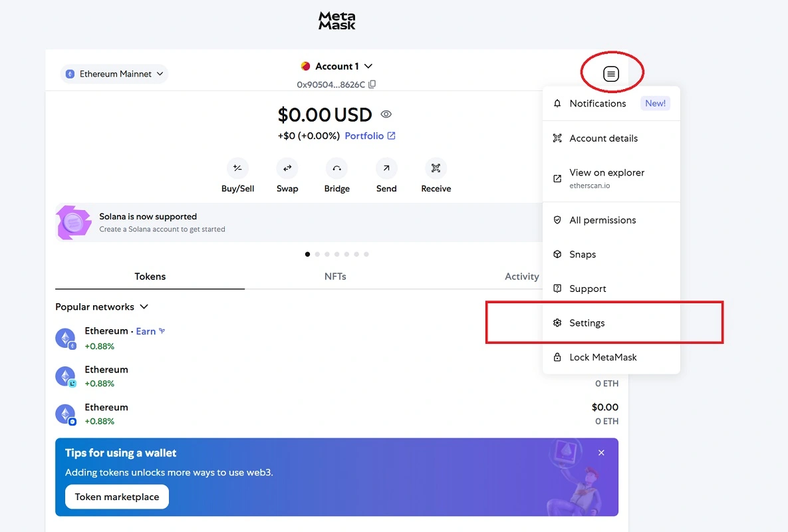Image resolution: width=788 pixels, height=532 pixels.
Task: Click the first Ethereum token icon
Action: tap(65, 338)
